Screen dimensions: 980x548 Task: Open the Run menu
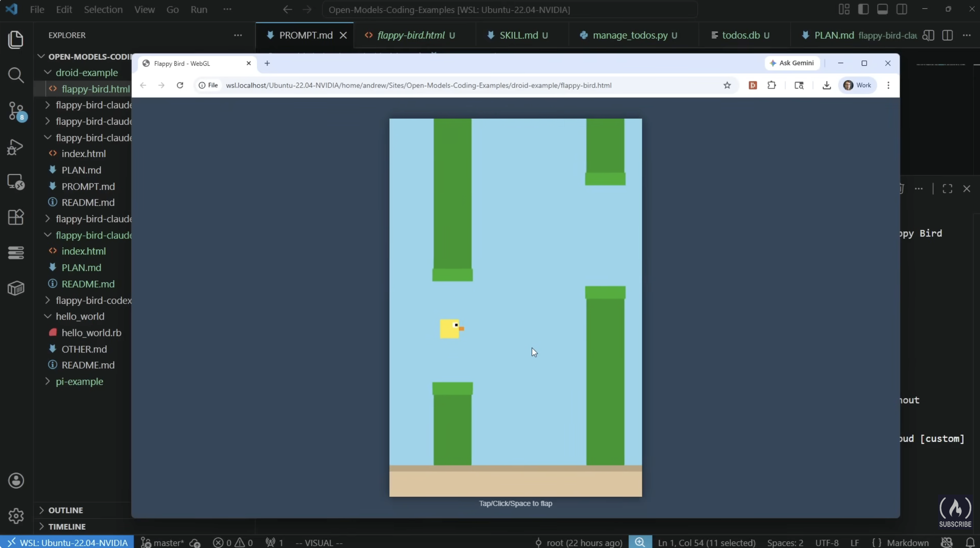(199, 9)
